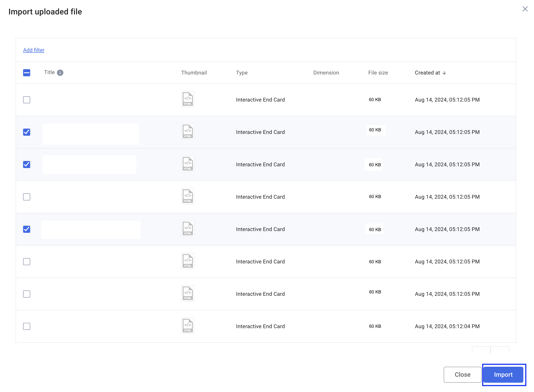
Task: Uncheck the second row's selected checkbox
Action: coord(27,132)
